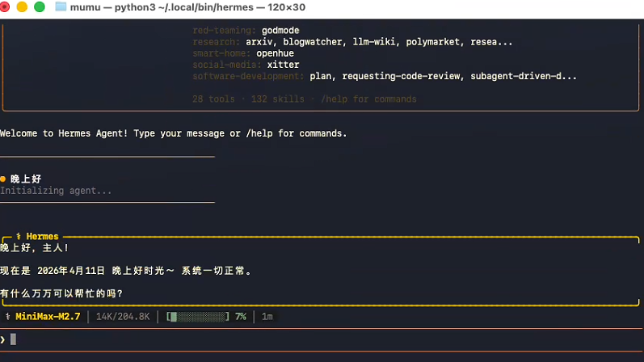Click the 7% context usage indicator

241,317
